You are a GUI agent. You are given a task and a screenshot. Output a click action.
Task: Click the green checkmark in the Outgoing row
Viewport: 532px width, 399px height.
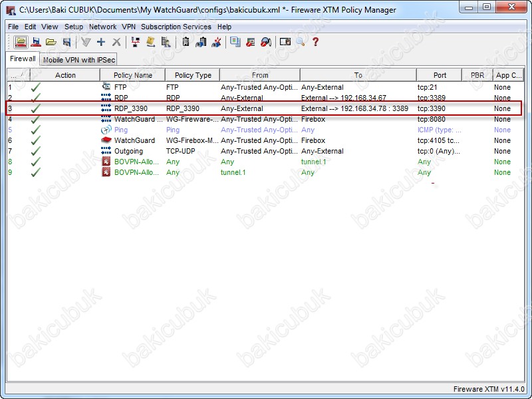(x=36, y=151)
